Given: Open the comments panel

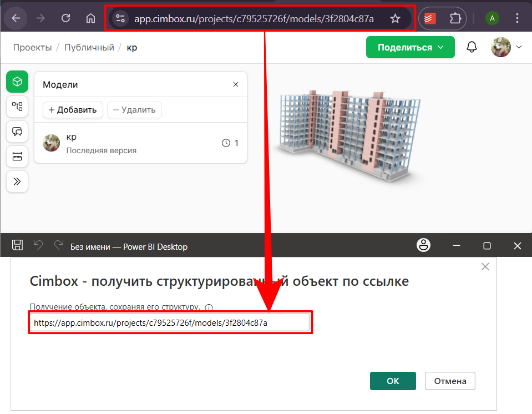Looking at the screenshot, I should 17,132.
